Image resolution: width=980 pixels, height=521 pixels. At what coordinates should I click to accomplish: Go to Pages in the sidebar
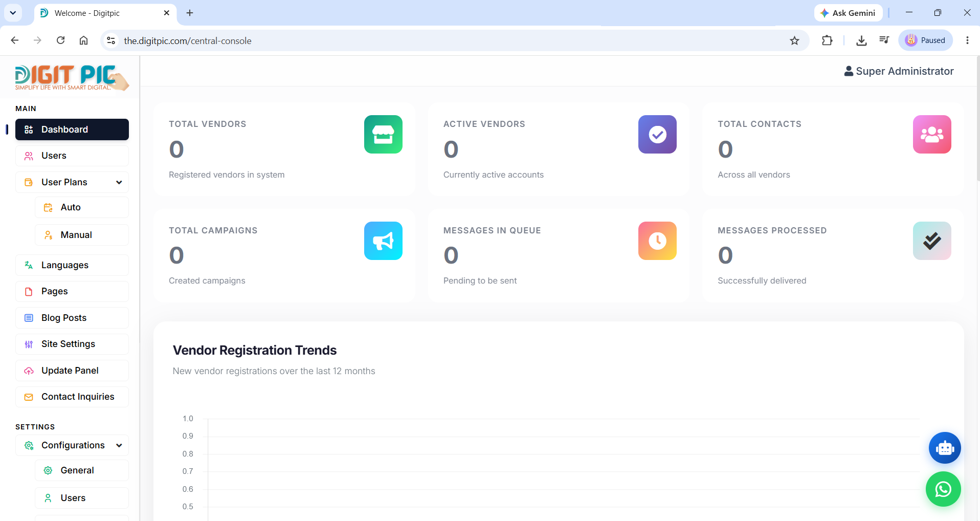point(72,291)
